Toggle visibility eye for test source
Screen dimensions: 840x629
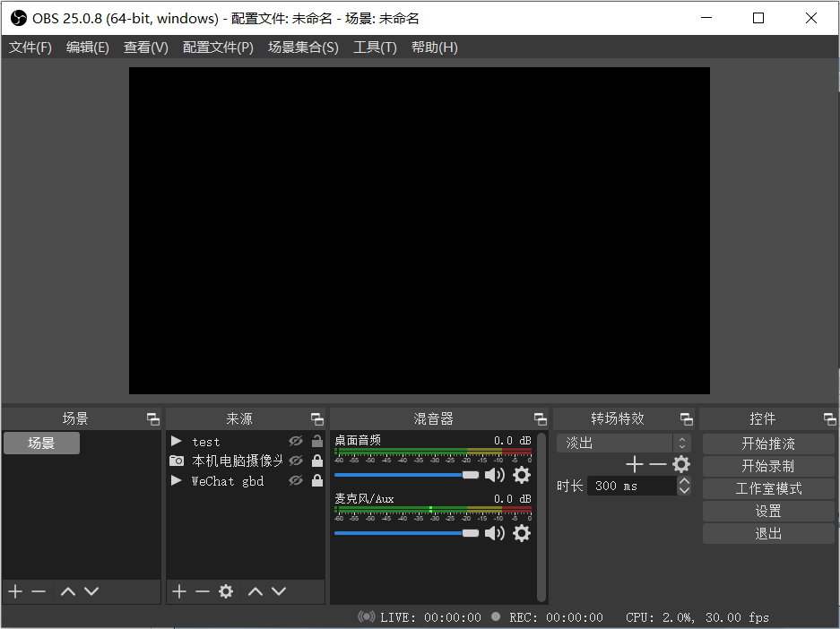(296, 441)
